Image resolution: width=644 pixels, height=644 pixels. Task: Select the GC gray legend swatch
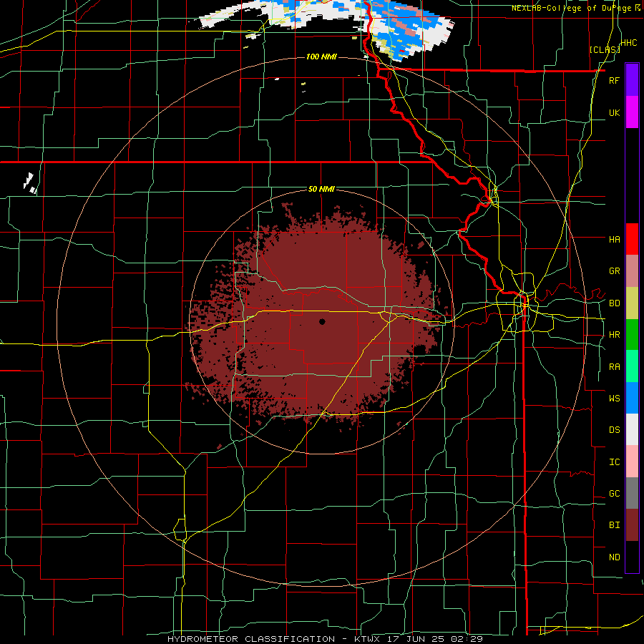[632, 493]
